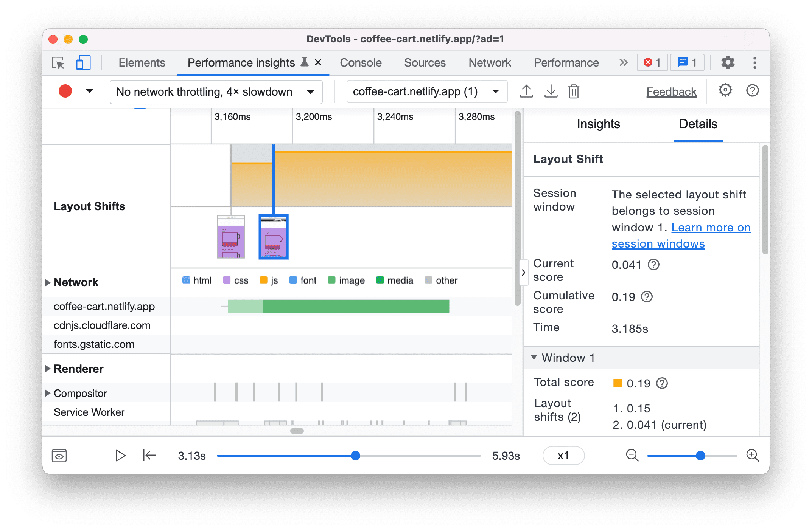
Task: Click the play button to replay recording
Action: 120,456
